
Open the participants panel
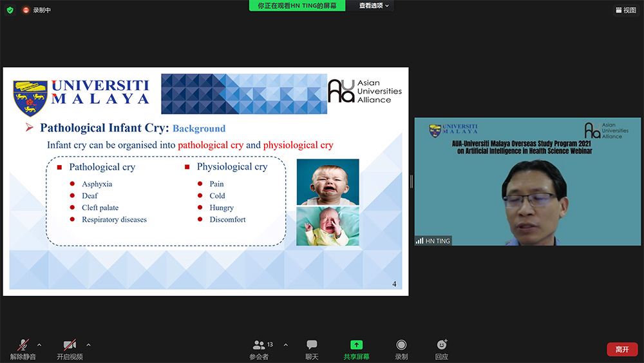[260, 349]
